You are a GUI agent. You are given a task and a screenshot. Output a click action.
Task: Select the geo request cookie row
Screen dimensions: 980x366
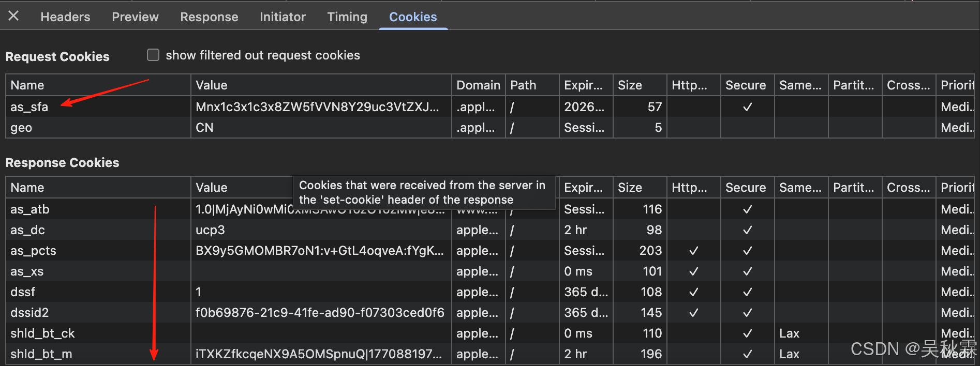click(21, 128)
